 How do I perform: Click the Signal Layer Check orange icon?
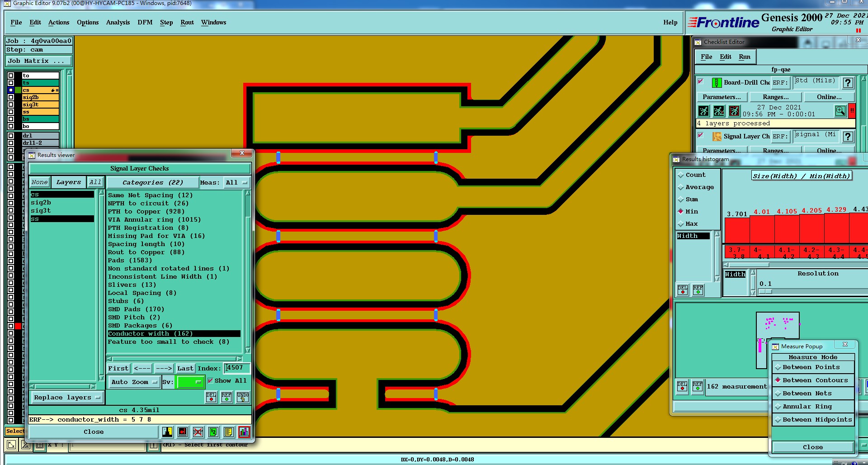[717, 136]
